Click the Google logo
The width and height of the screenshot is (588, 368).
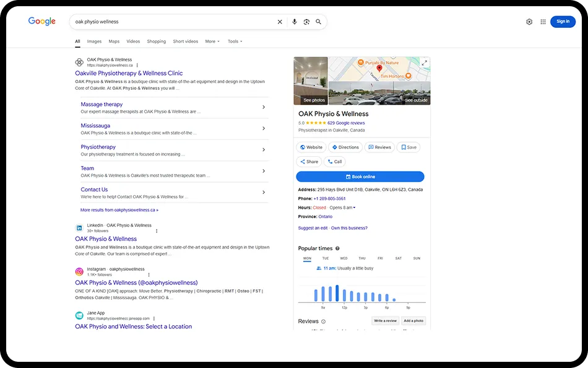click(41, 22)
